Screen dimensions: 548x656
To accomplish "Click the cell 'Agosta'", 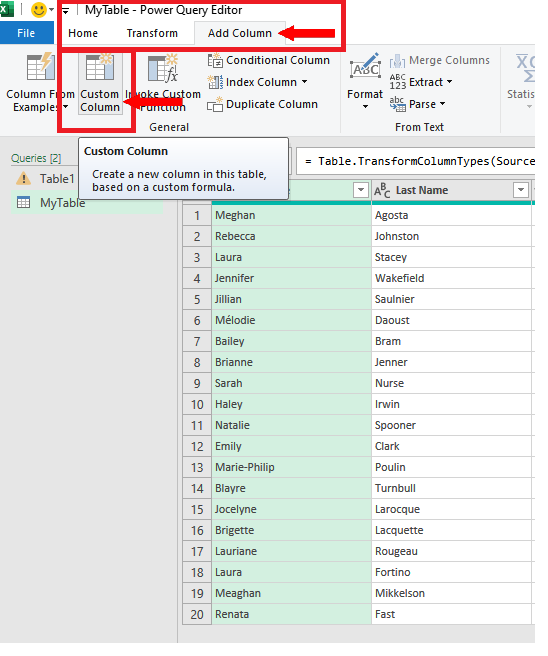I will (x=452, y=215).
